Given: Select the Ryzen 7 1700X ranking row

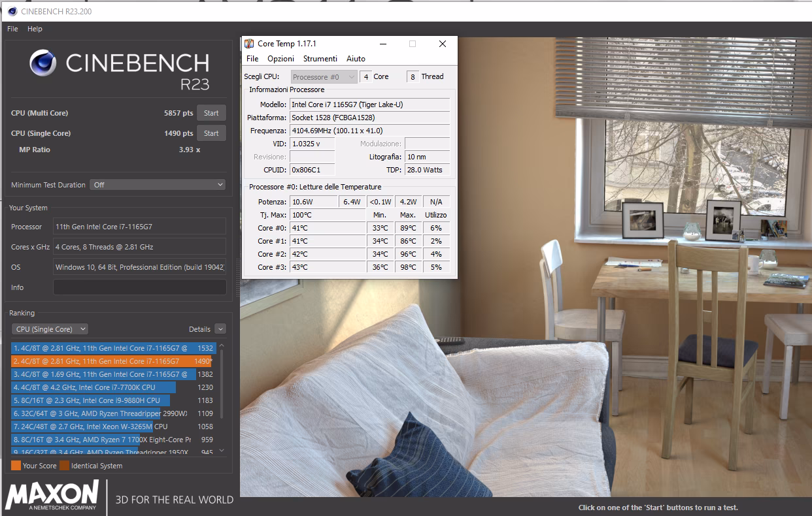Looking at the screenshot, I should 112,440.
